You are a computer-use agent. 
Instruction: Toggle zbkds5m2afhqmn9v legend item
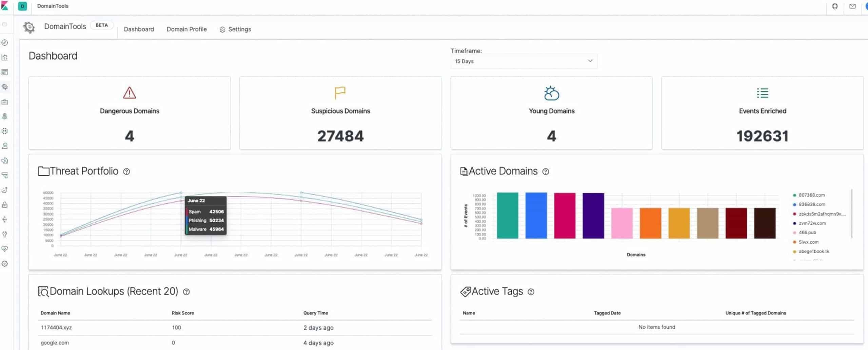click(x=819, y=214)
